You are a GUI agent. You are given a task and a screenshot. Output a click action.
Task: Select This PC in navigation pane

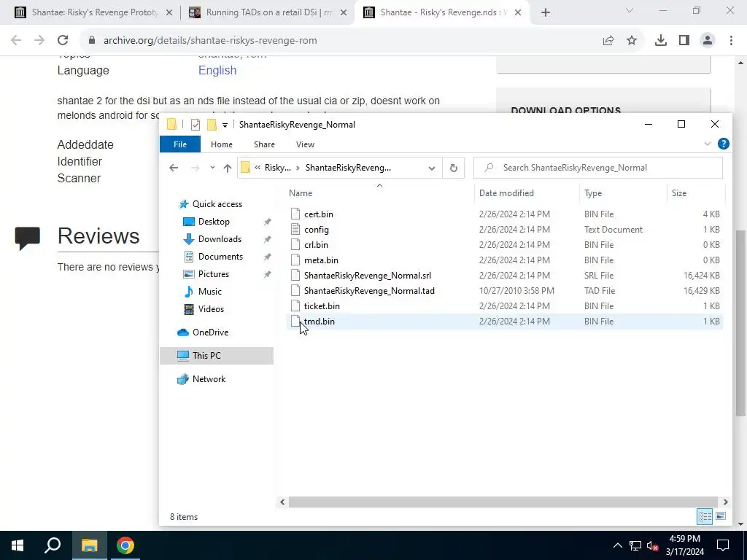click(x=217, y=356)
